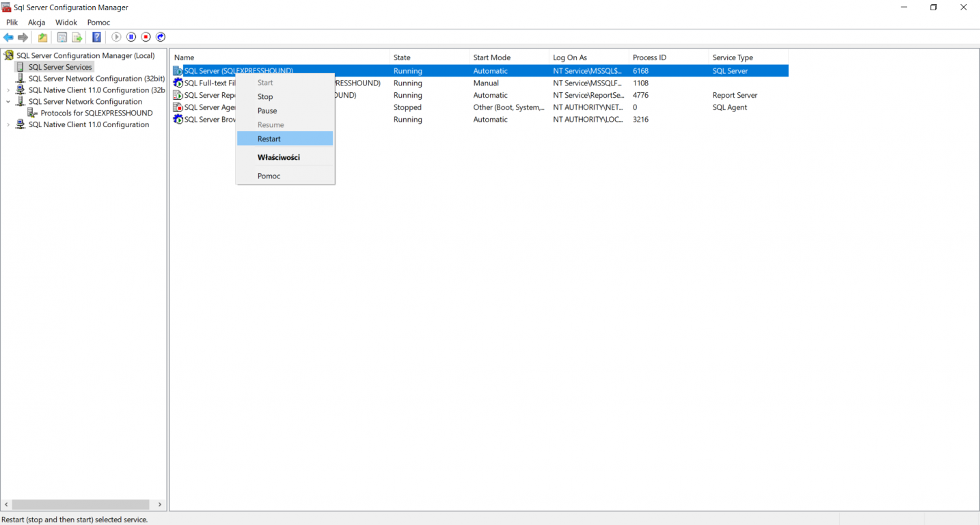Sort by the Log On As column header

pyautogui.click(x=589, y=57)
